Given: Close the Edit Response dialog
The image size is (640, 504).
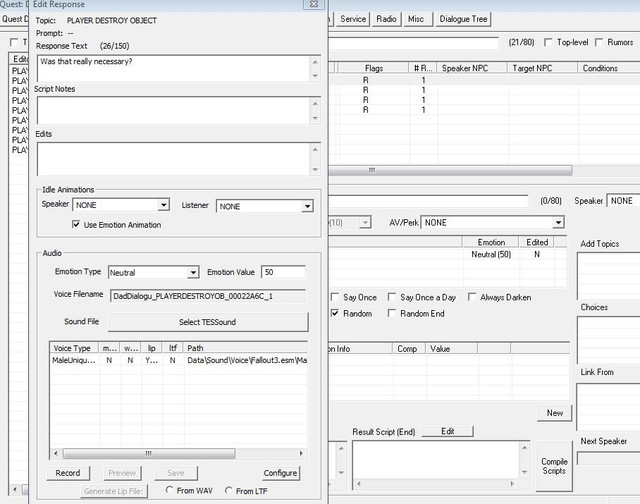Looking at the screenshot, I should 314,4.
